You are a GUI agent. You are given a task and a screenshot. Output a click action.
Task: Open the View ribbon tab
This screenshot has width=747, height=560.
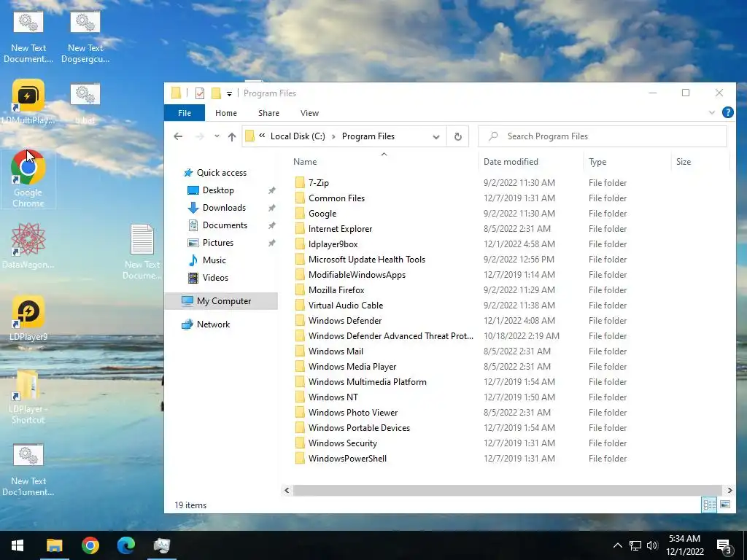(309, 113)
